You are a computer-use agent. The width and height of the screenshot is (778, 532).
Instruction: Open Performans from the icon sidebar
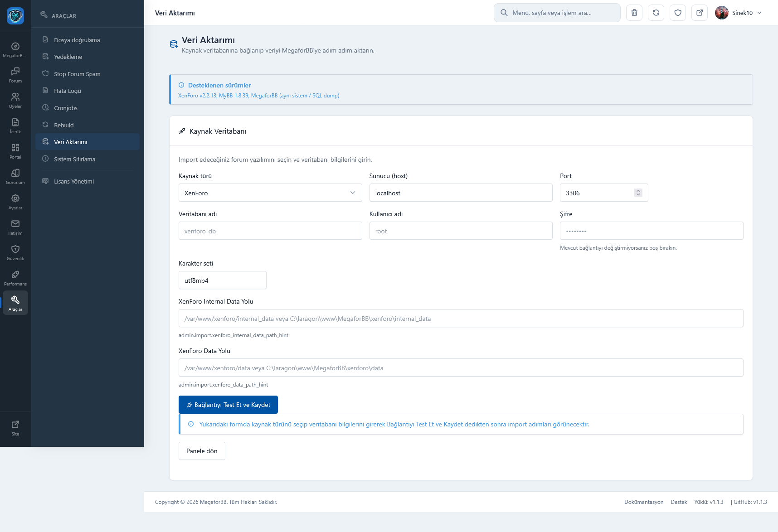coord(15,278)
